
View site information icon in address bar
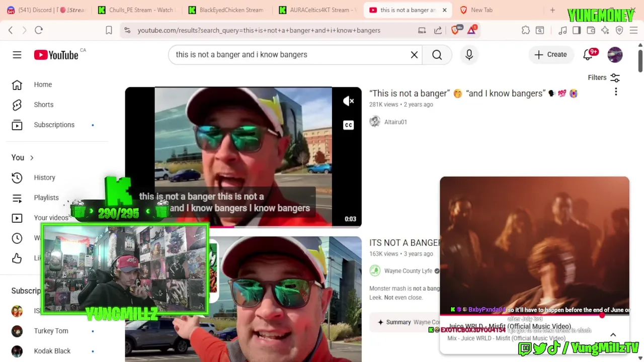pos(127,30)
